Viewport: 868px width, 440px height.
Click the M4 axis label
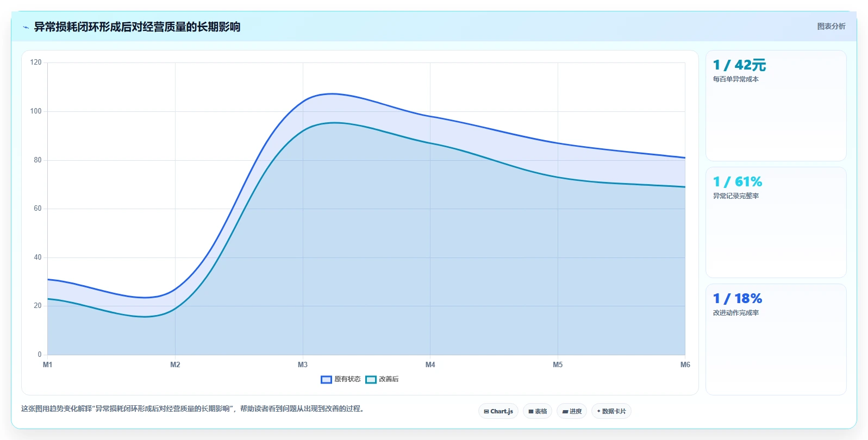click(430, 364)
